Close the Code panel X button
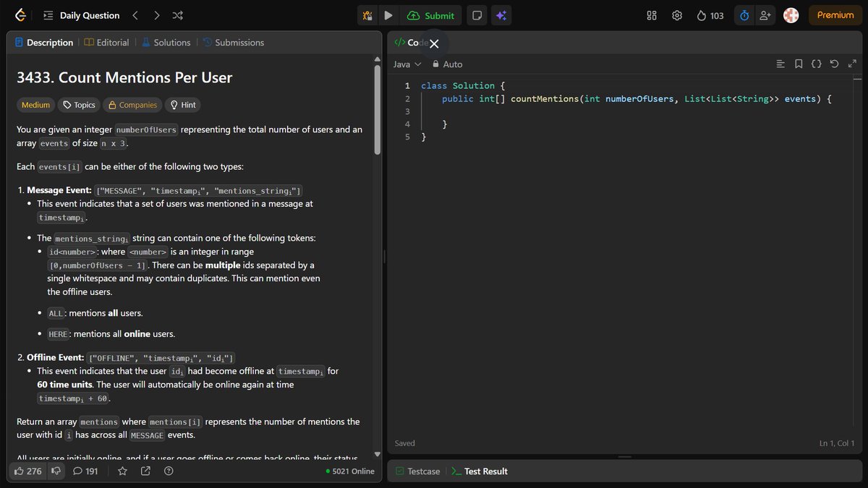 point(434,44)
